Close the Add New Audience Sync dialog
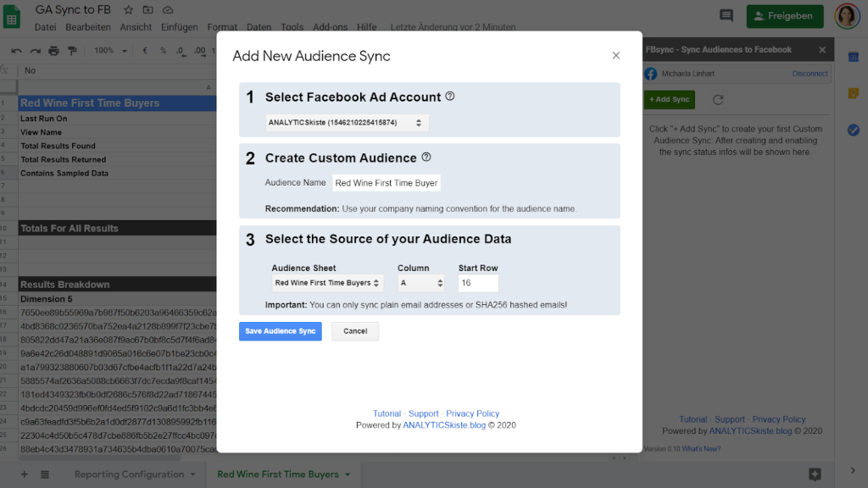Viewport: 868px width, 488px height. point(616,55)
